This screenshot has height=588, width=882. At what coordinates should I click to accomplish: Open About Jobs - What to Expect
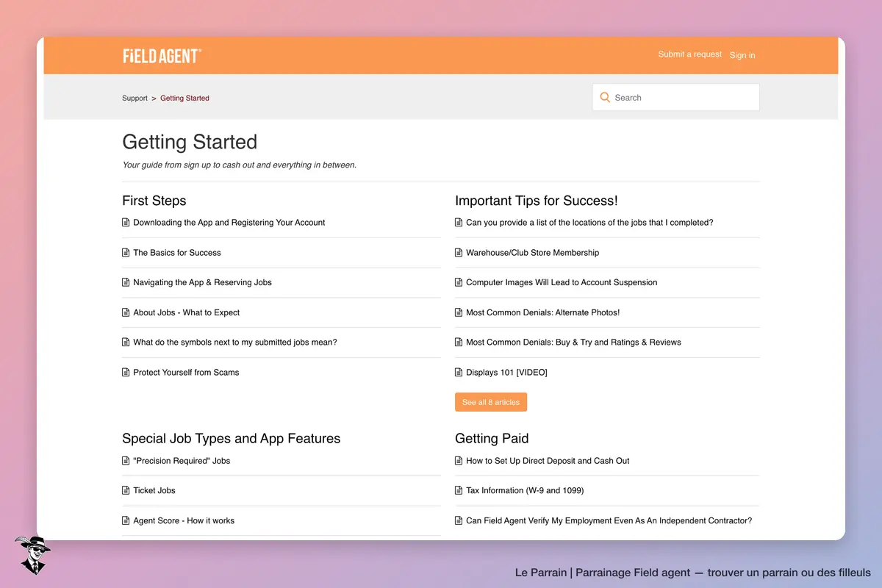(x=187, y=312)
